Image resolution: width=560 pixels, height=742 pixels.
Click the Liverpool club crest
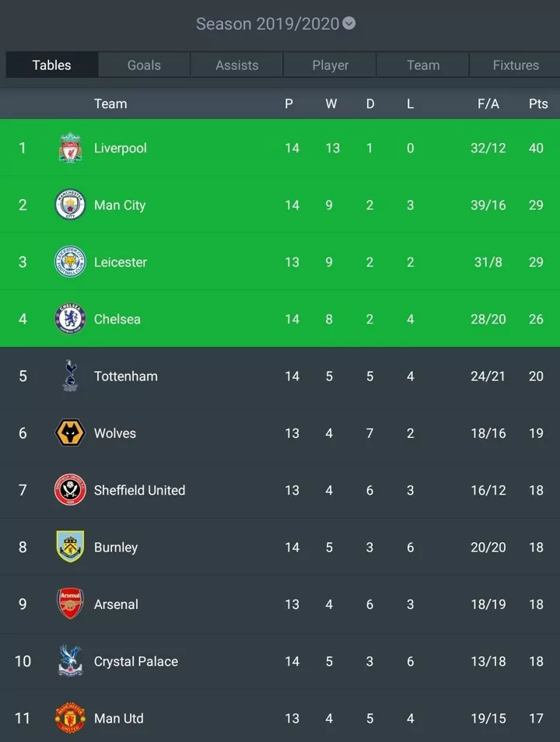[x=70, y=148]
